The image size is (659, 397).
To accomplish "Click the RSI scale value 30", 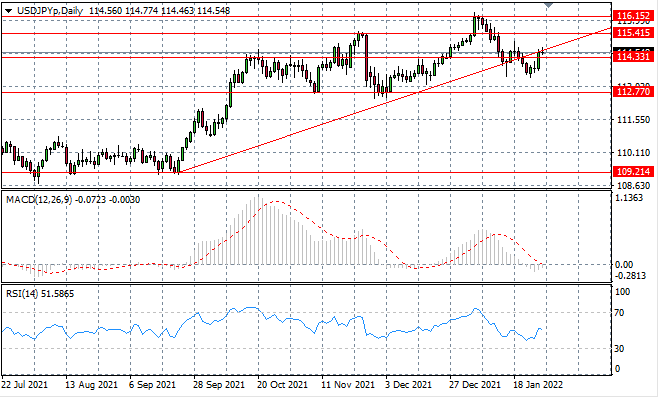I will tap(619, 349).
